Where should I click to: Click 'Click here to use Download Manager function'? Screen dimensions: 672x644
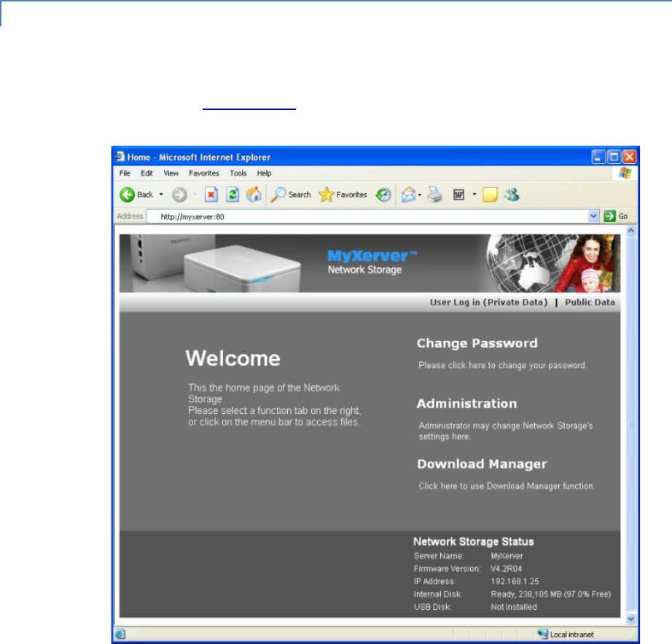pyautogui.click(x=507, y=487)
